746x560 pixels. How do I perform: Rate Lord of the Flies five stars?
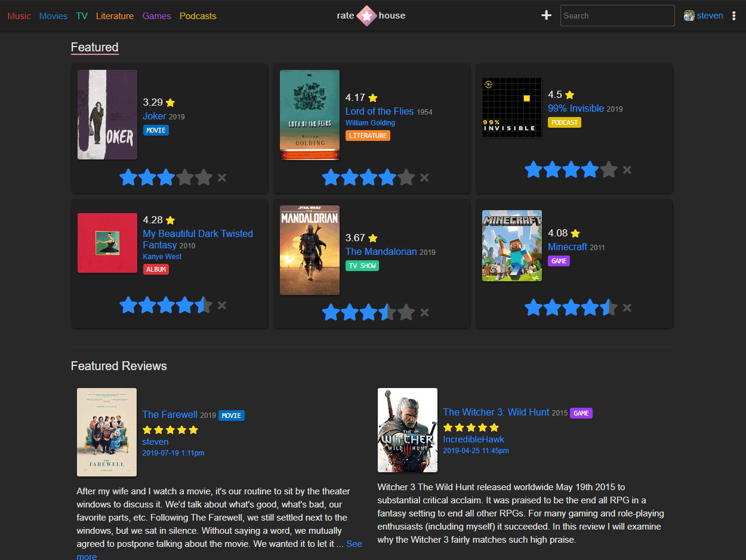click(406, 177)
